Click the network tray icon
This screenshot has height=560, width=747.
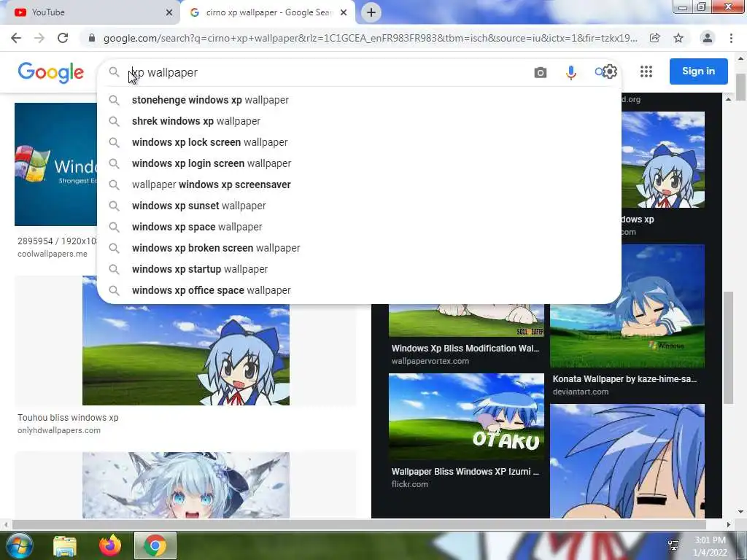[673, 545]
